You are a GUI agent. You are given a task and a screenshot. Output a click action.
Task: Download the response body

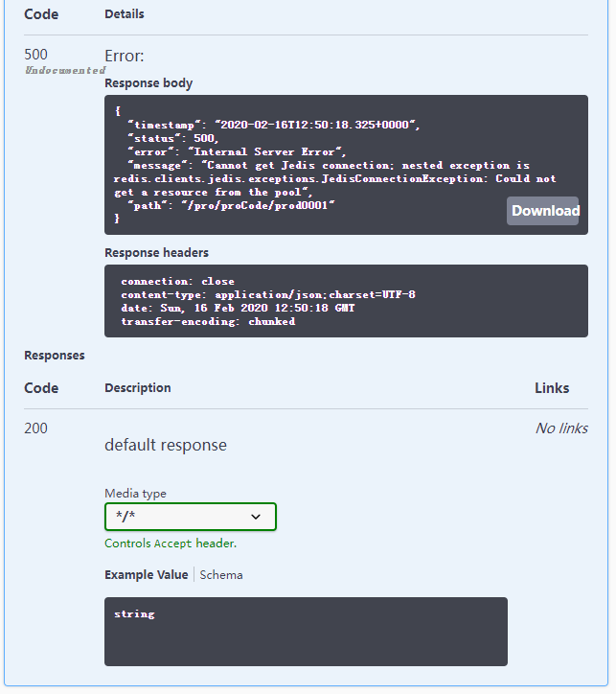pyautogui.click(x=542, y=211)
